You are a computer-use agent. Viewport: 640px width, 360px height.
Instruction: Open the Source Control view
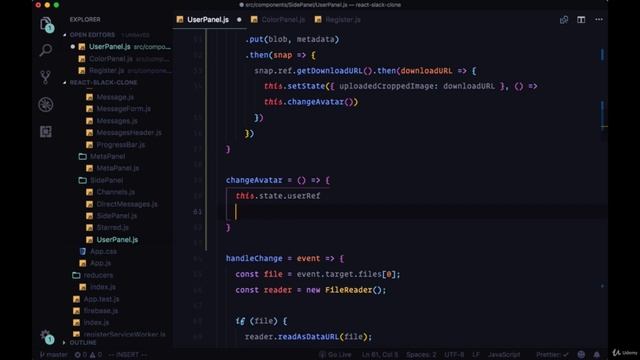[x=46, y=77]
